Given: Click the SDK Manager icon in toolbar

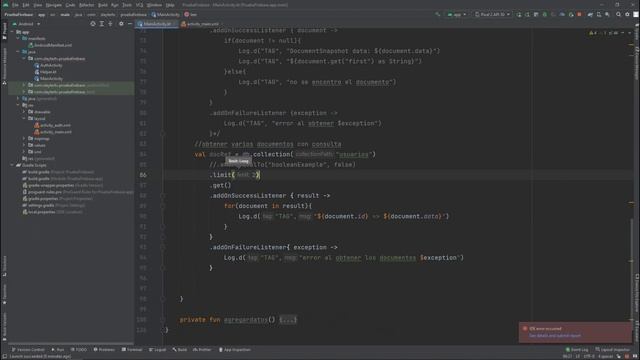Looking at the screenshot, I should (607, 14).
